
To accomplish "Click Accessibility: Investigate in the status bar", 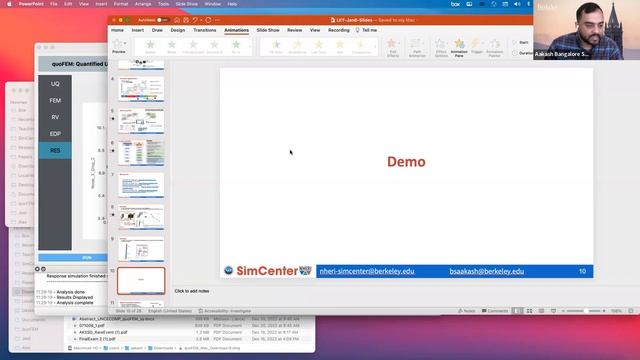I will 224,311.
